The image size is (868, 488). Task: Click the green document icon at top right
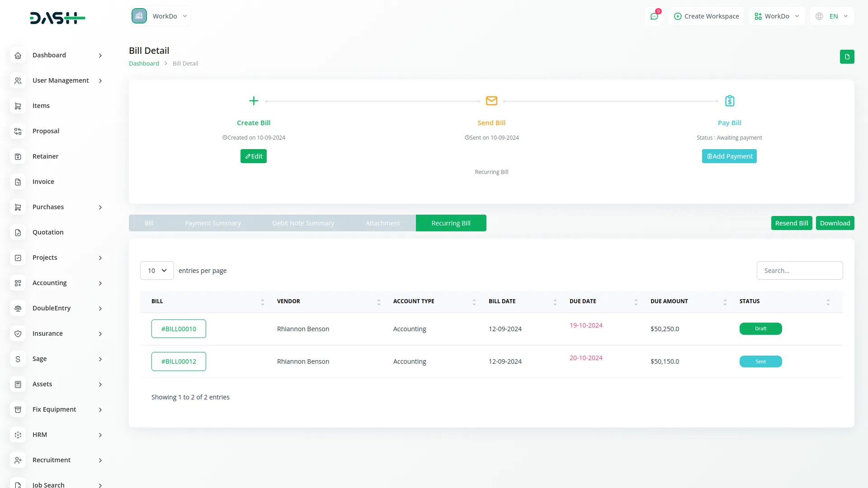tap(847, 57)
